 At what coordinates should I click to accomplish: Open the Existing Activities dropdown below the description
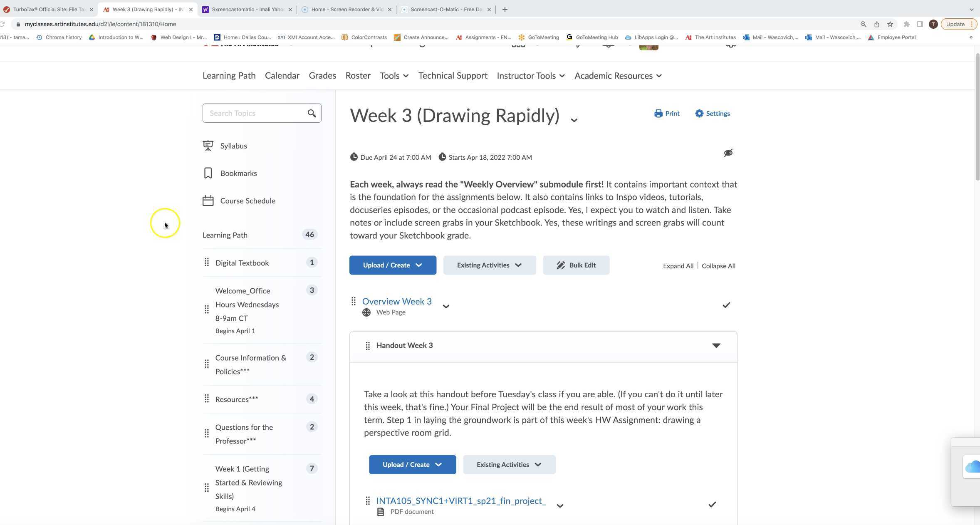coord(489,265)
